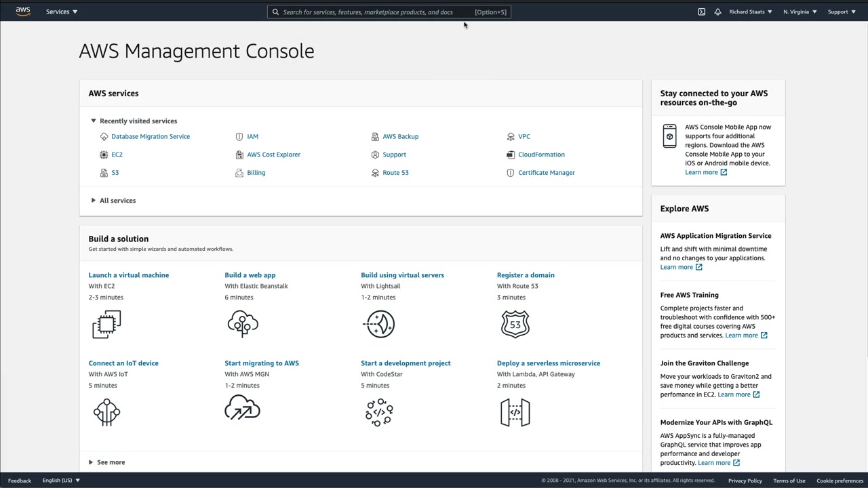Open the Support menu in the top bar
The image size is (868, 488).
coord(841,12)
